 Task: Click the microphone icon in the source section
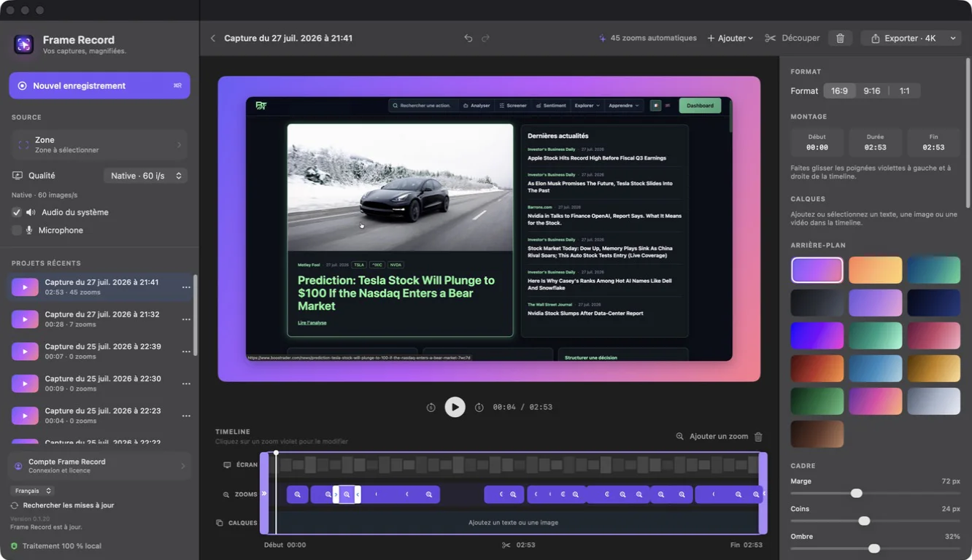click(30, 230)
